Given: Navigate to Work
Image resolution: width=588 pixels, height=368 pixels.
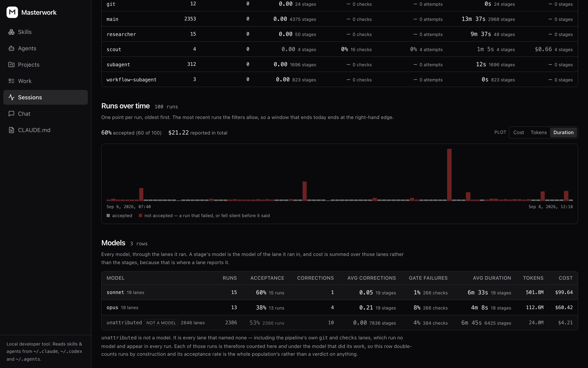Looking at the screenshot, I should click(x=46, y=81).
